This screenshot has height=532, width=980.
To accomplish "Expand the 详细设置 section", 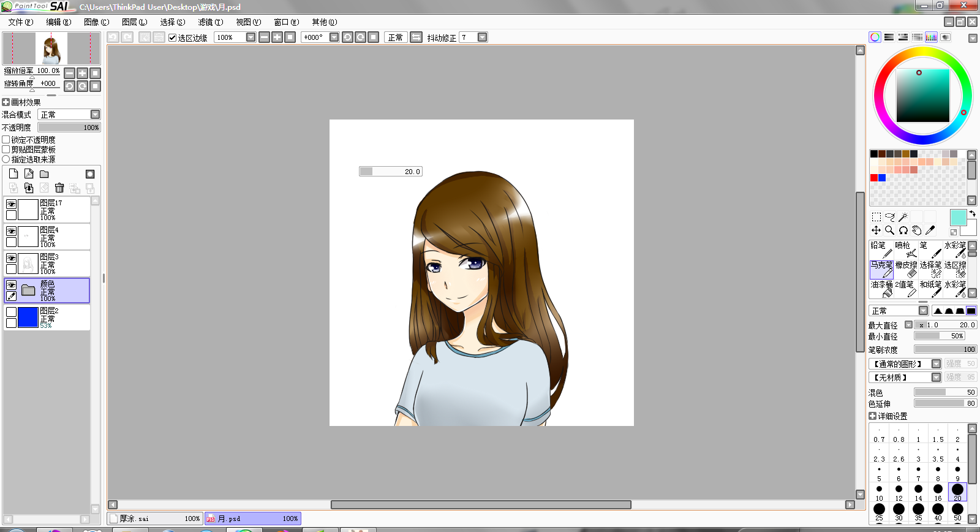I will (x=873, y=416).
